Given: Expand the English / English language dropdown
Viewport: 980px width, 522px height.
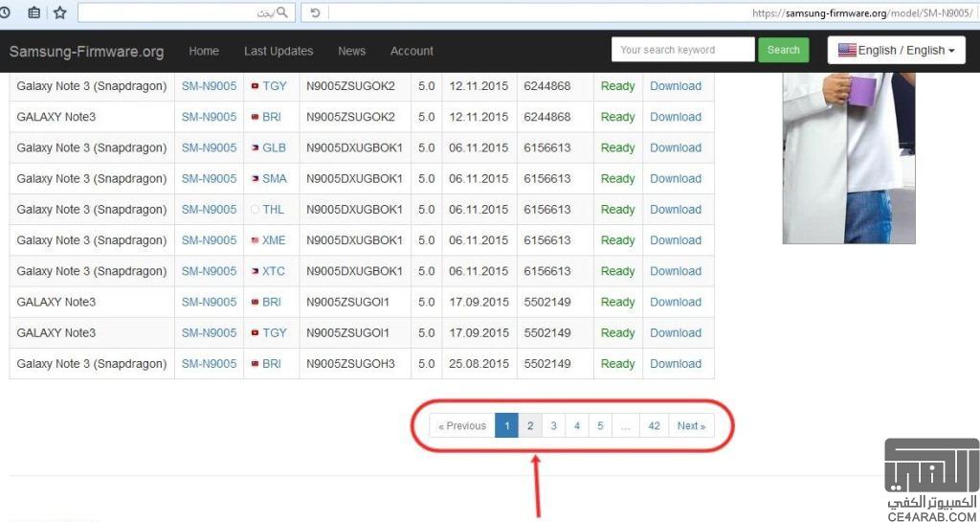Looking at the screenshot, I should (x=896, y=50).
